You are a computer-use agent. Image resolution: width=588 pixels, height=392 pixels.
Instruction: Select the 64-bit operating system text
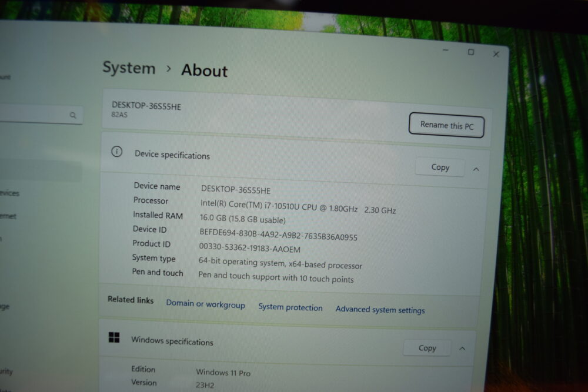pos(280,263)
